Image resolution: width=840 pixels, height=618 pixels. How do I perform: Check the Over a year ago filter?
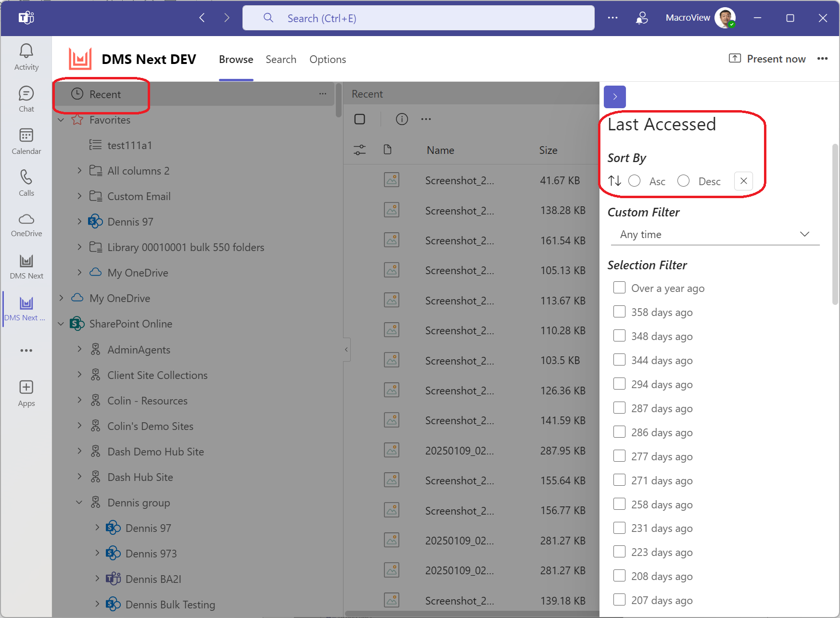pyautogui.click(x=620, y=288)
